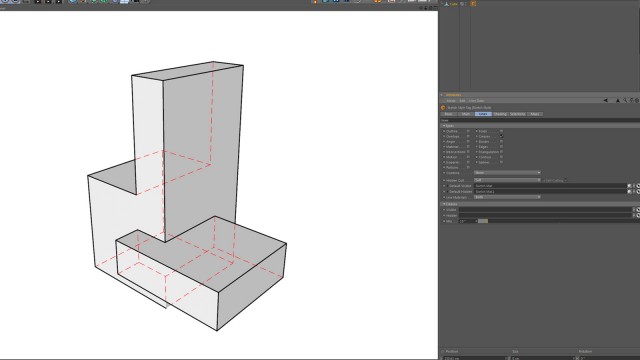The height and width of the screenshot is (360, 640).
Task: Switch to the Shading tab
Action: click(x=500, y=114)
